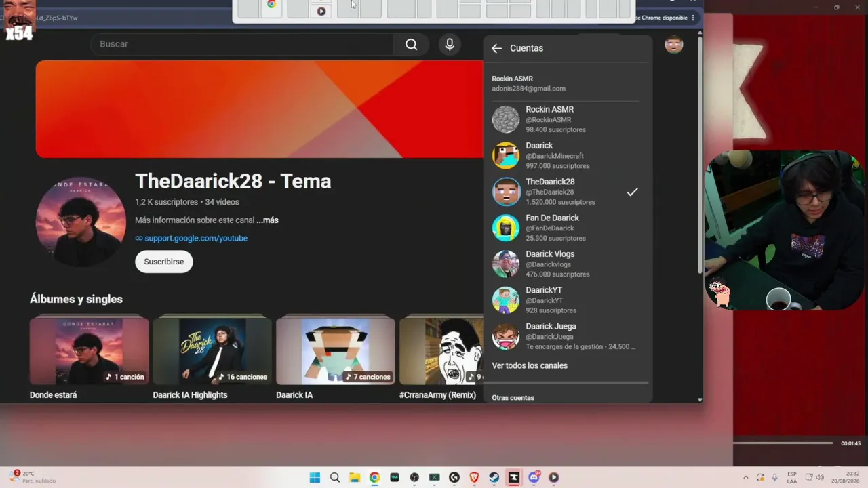The width and height of the screenshot is (868, 488).
Task: Click the adonis2884@gmail.com account email
Action: (528, 89)
